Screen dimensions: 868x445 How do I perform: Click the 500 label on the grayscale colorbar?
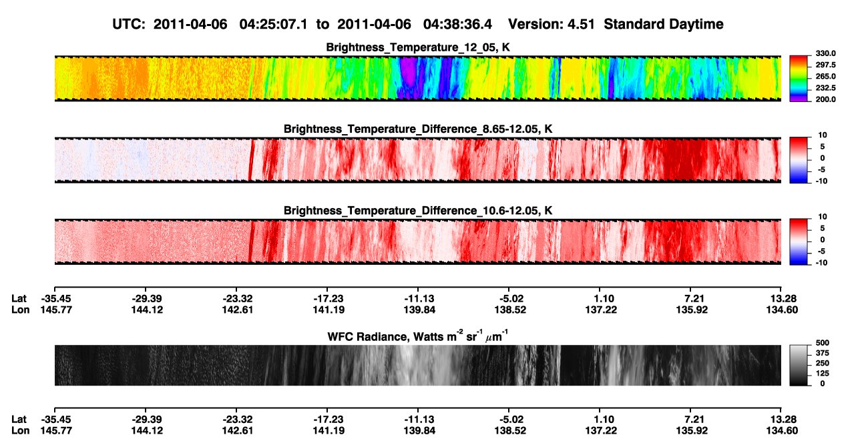[x=822, y=343]
